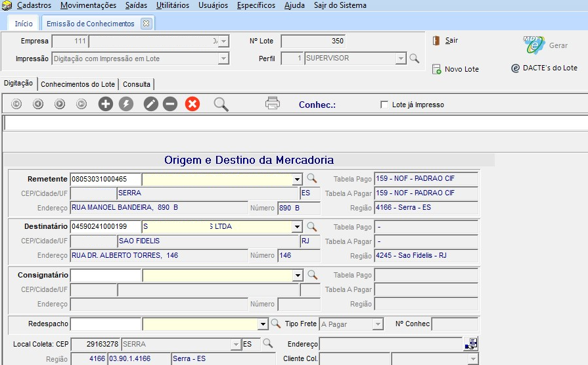Search Remetente using its magnifier icon
The height and width of the screenshot is (365, 588).
point(312,179)
